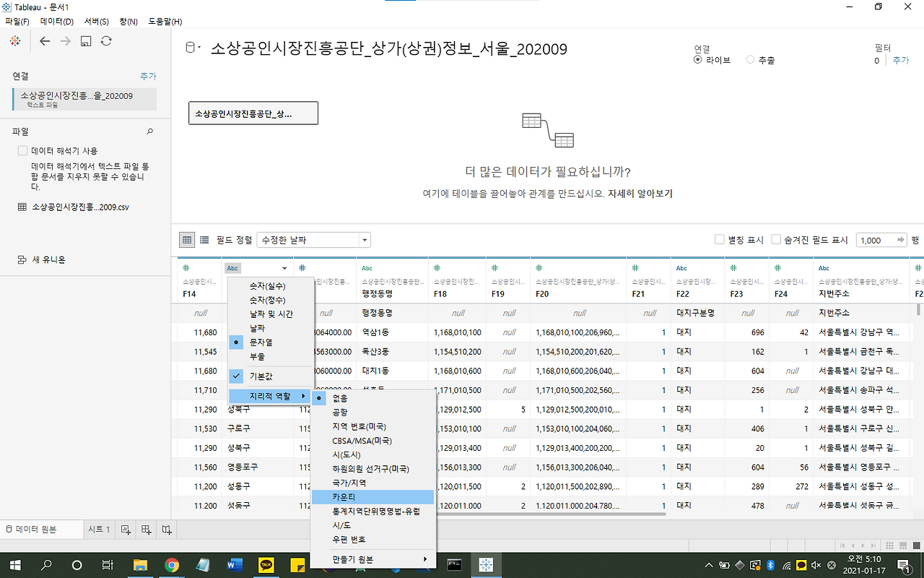Click the Abc column dropdown arrow
The height and width of the screenshot is (578, 924).
pyautogui.click(x=284, y=269)
